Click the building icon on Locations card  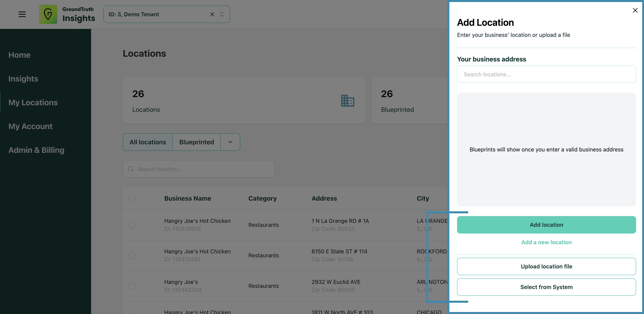click(348, 101)
